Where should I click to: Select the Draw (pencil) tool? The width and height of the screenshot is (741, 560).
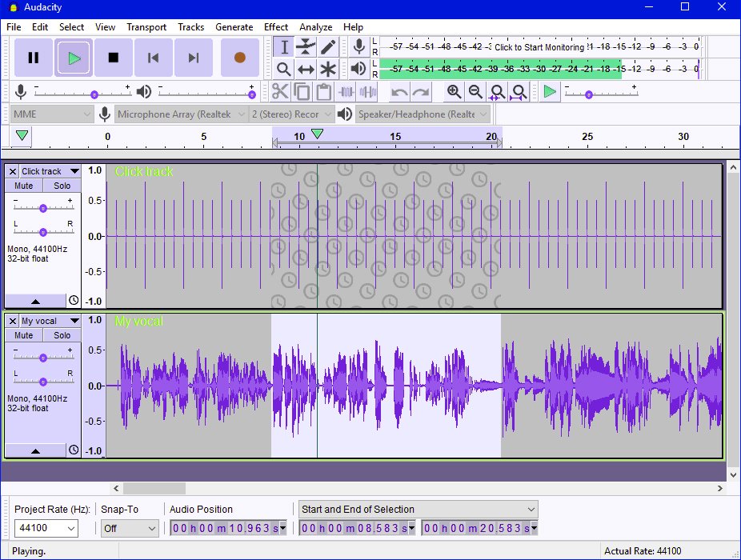click(x=328, y=47)
